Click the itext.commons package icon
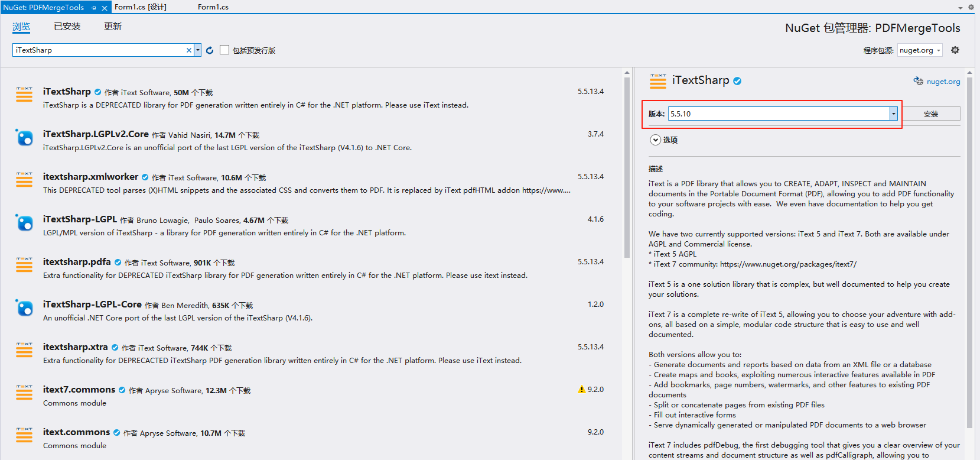980x460 pixels. point(24,435)
